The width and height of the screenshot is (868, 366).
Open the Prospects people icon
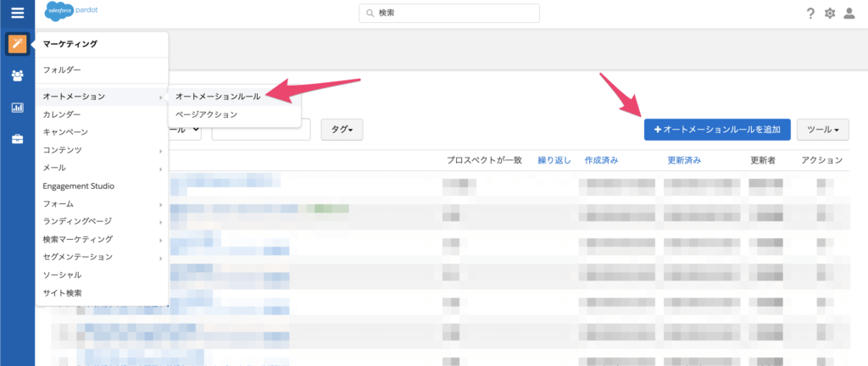pos(17,76)
